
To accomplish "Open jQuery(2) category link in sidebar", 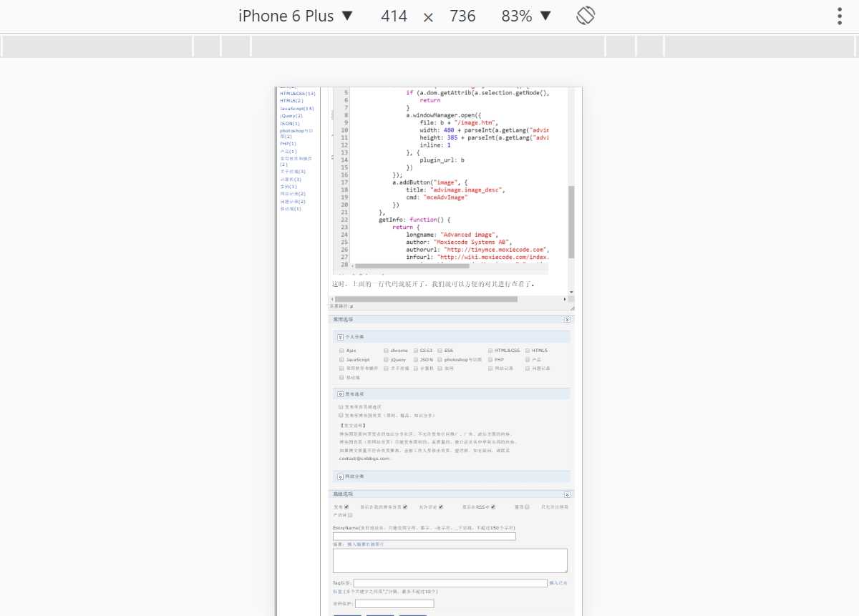I will tap(291, 116).
